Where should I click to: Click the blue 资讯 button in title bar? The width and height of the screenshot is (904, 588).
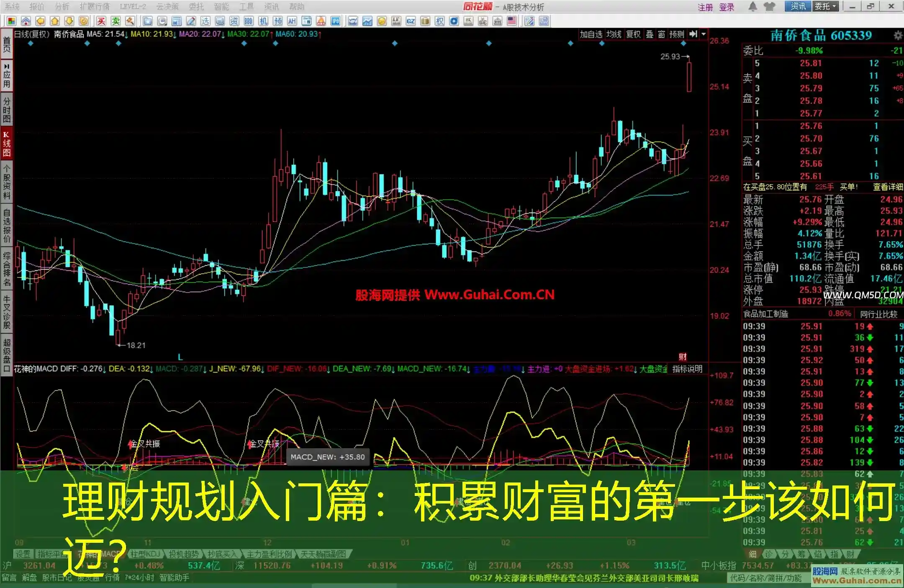coord(798,7)
